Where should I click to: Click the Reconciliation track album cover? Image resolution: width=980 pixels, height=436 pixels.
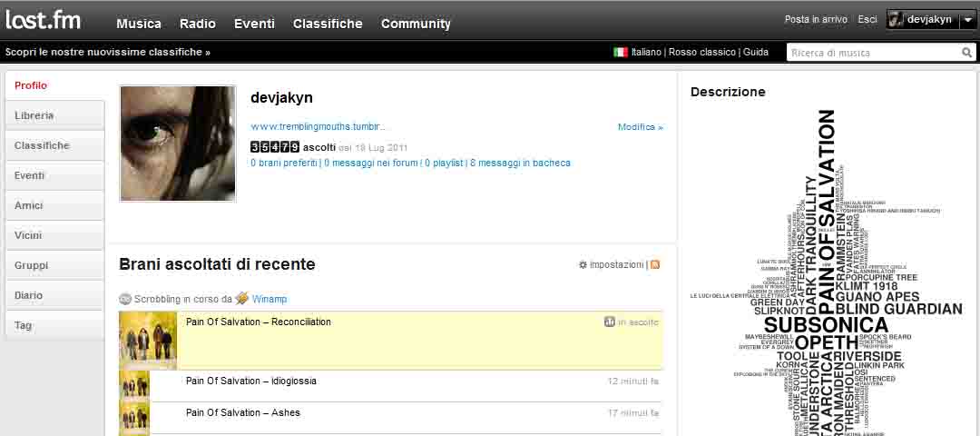pos(148,341)
